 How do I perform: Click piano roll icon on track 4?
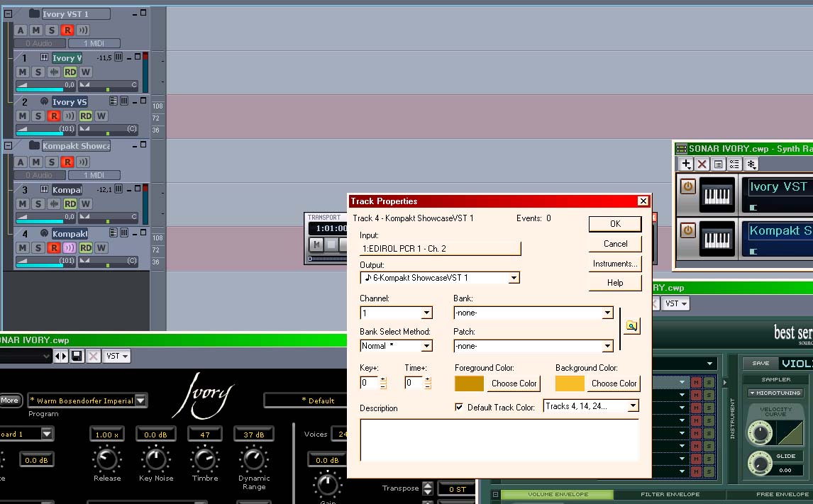(x=113, y=233)
